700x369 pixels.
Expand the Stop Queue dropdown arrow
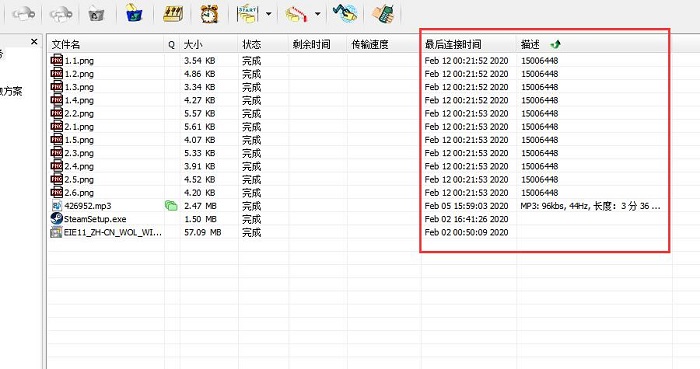317,14
